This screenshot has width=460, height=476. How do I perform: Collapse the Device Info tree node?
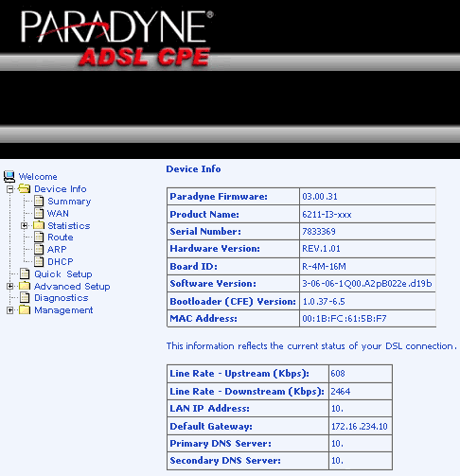point(10,189)
